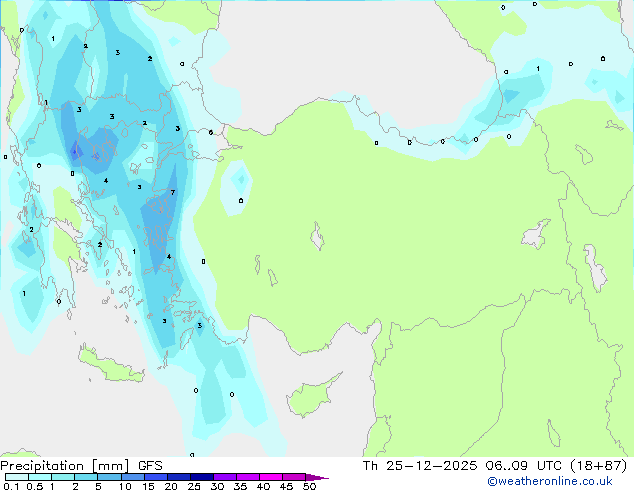
Task: Click the 'Precipitation [mm]' title text
Action: (65, 466)
